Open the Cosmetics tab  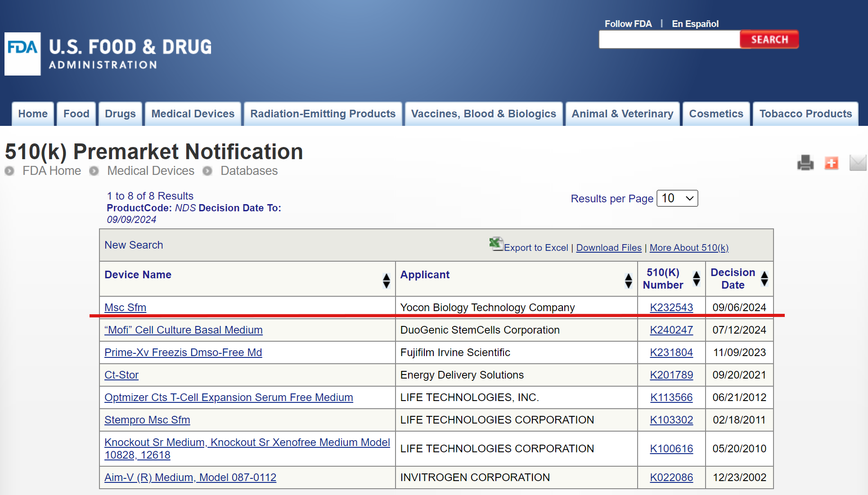click(716, 114)
